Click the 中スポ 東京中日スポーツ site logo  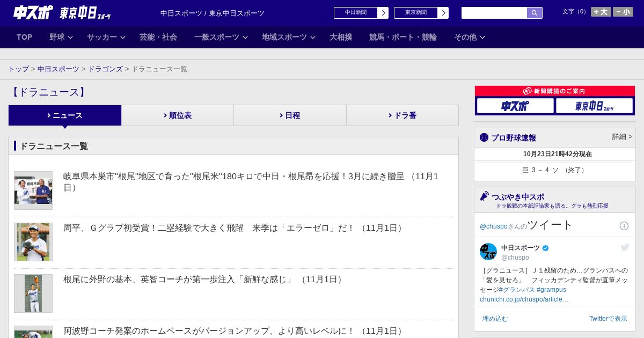[x=62, y=13]
